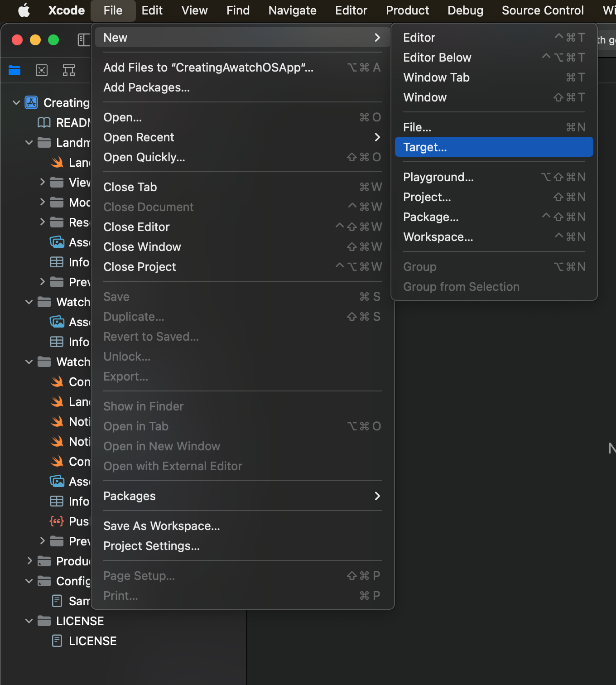Open the Packages submenu
Viewport: 616px width, 685px height.
pos(243,496)
